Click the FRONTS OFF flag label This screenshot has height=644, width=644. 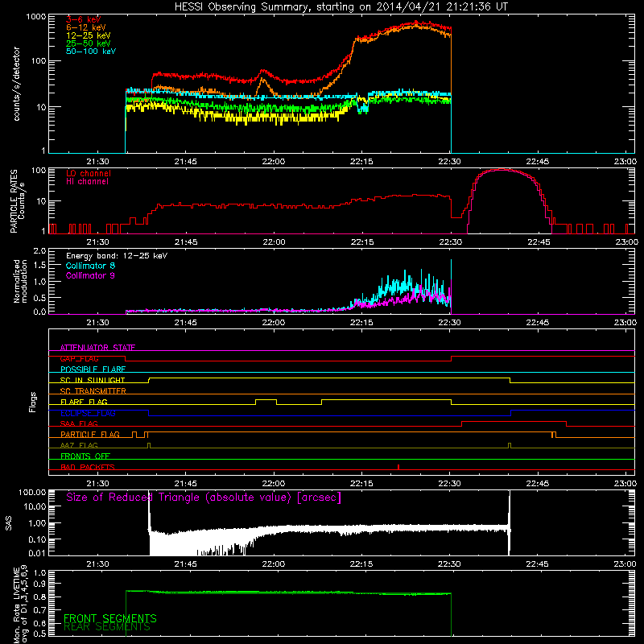click(x=85, y=456)
